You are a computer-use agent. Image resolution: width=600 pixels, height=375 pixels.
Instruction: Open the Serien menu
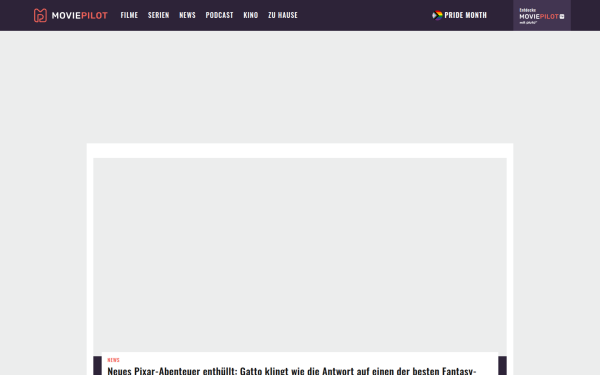(x=158, y=15)
